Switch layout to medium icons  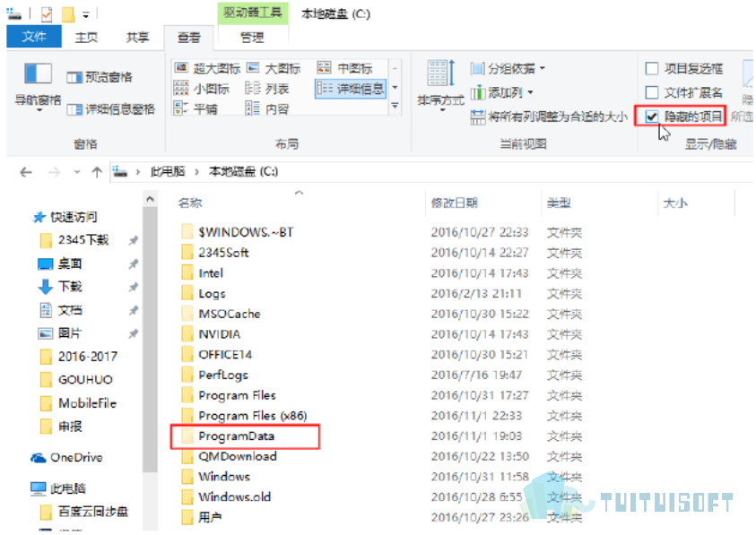click(x=345, y=68)
